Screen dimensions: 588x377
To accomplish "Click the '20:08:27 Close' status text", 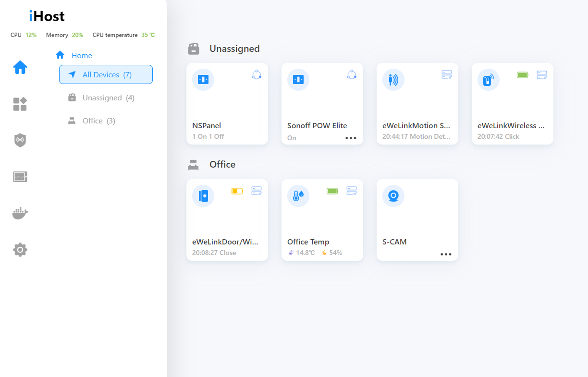I will coord(214,253).
